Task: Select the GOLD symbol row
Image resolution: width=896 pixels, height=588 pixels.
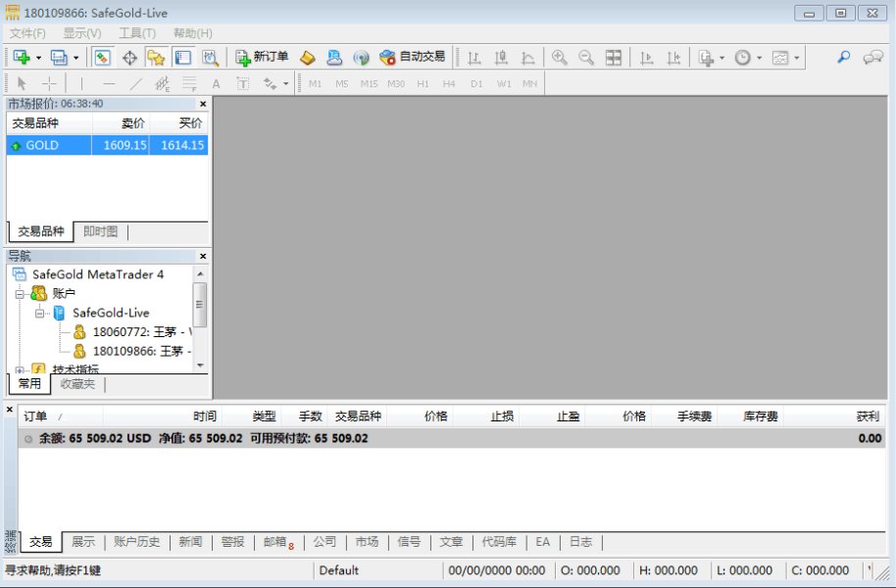Action: (107, 145)
